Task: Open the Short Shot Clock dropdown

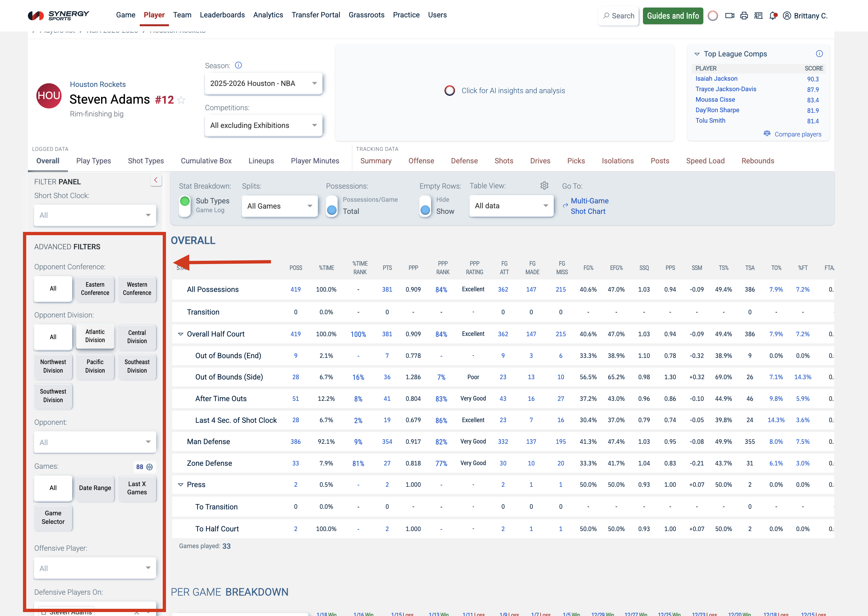Action: 95,216
